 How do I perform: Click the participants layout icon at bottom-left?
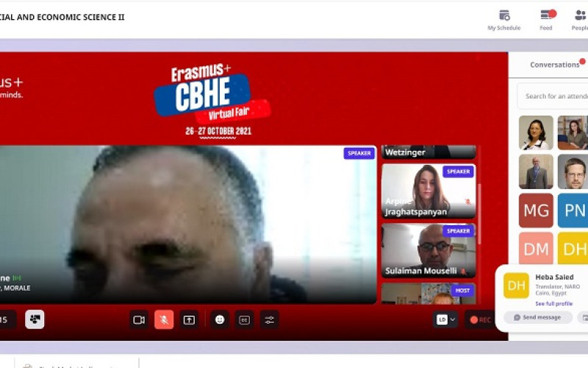coord(35,319)
